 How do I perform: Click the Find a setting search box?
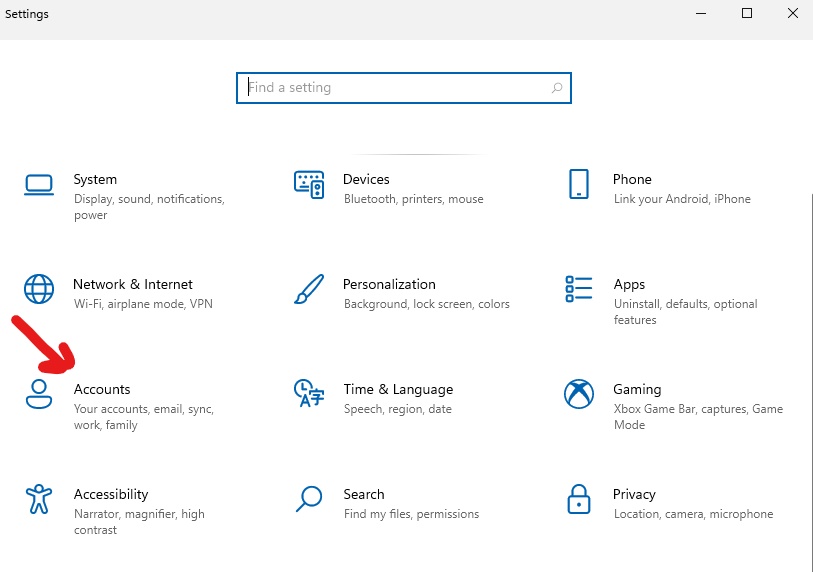tap(395, 88)
